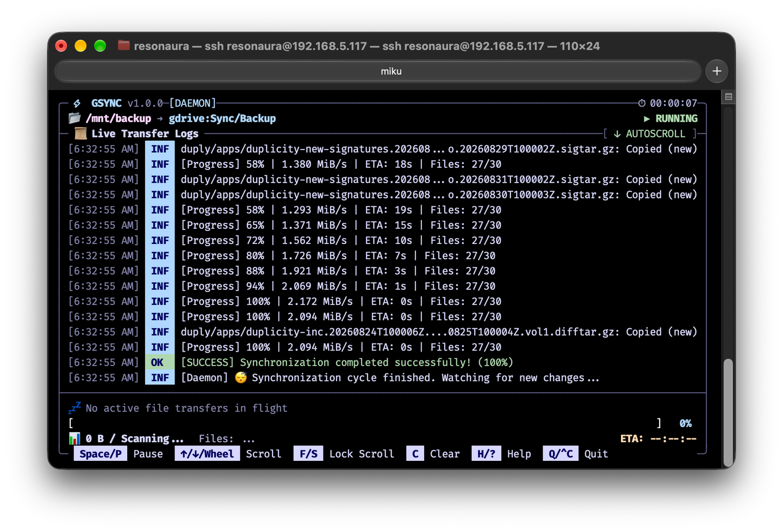Click the new tab plus button
Image resolution: width=783 pixels, height=532 pixels.
click(x=717, y=71)
